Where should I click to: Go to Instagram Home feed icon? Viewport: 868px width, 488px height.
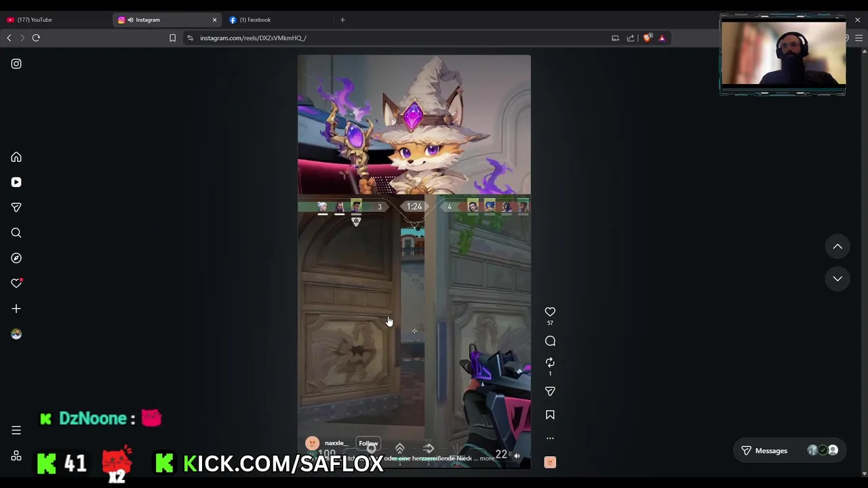tap(16, 157)
